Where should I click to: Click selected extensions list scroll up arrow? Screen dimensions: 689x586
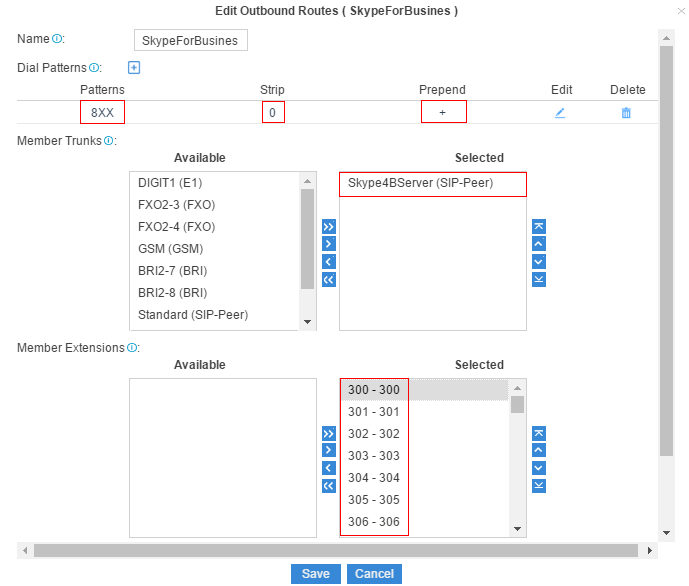point(518,388)
